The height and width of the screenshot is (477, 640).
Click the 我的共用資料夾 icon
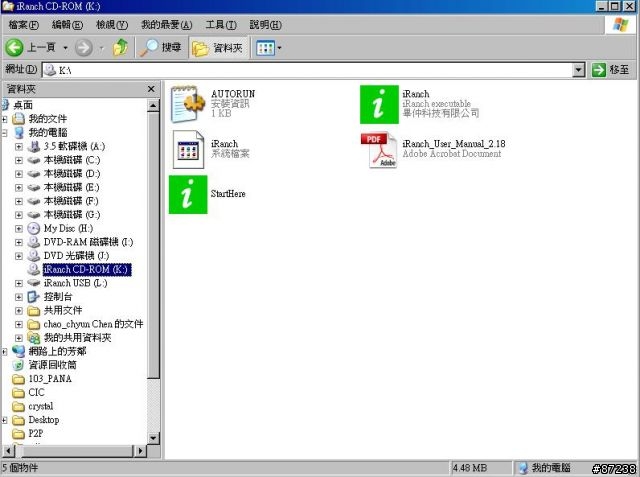tap(33, 338)
